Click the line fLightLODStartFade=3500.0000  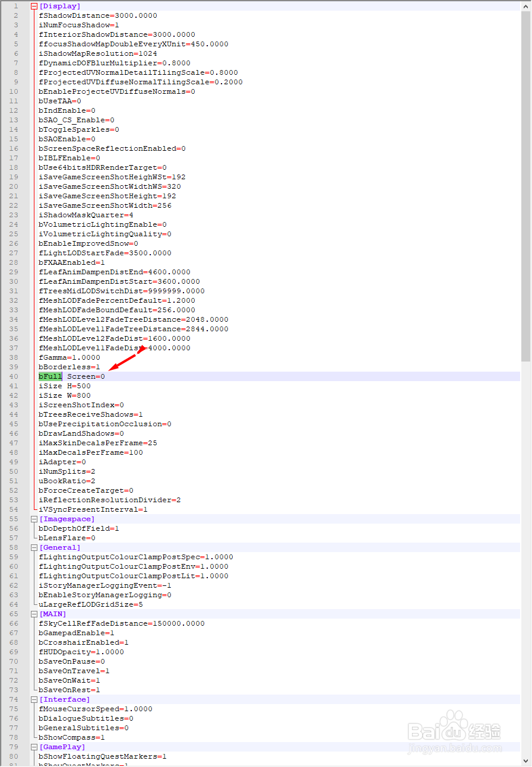105,253
